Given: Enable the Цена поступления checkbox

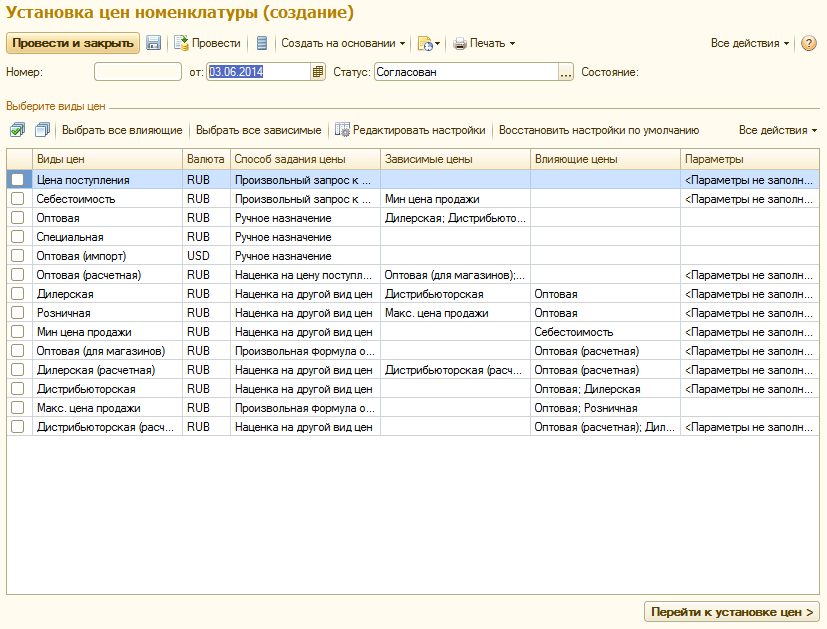Looking at the screenshot, I should pyautogui.click(x=17, y=179).
